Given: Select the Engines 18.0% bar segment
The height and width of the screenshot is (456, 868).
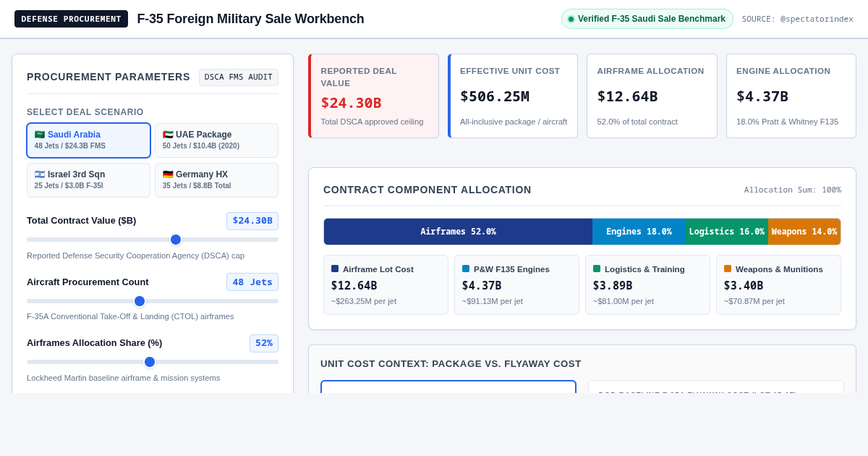Looking at the screenshot, I should [x=639, y=232].
